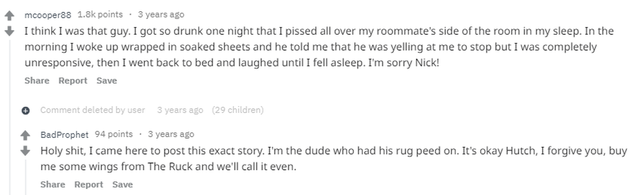The image size is (644, 195).
Task: Share BadProphet's reply
Action: point(53,184)
